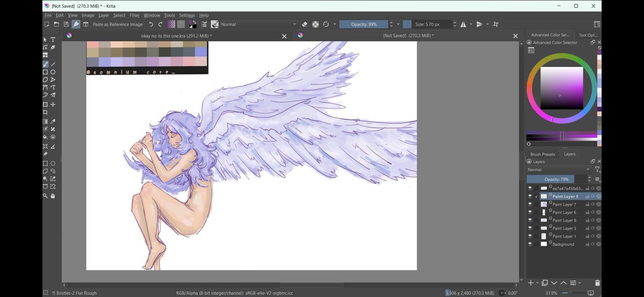Open a file using the folder icon
Screen dimensions: 644x297
point(56,24)
